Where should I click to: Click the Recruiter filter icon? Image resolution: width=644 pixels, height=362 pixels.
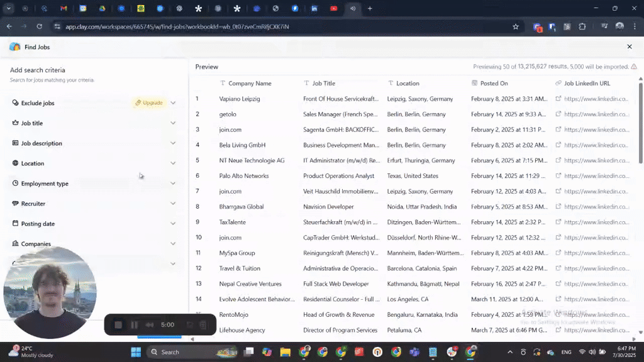click(16, 204)
